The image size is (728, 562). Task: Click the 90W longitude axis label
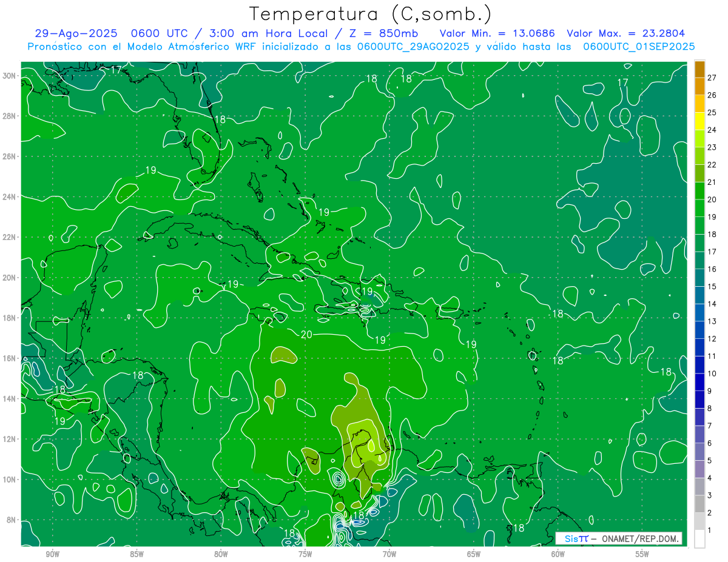tap(52, 554)
